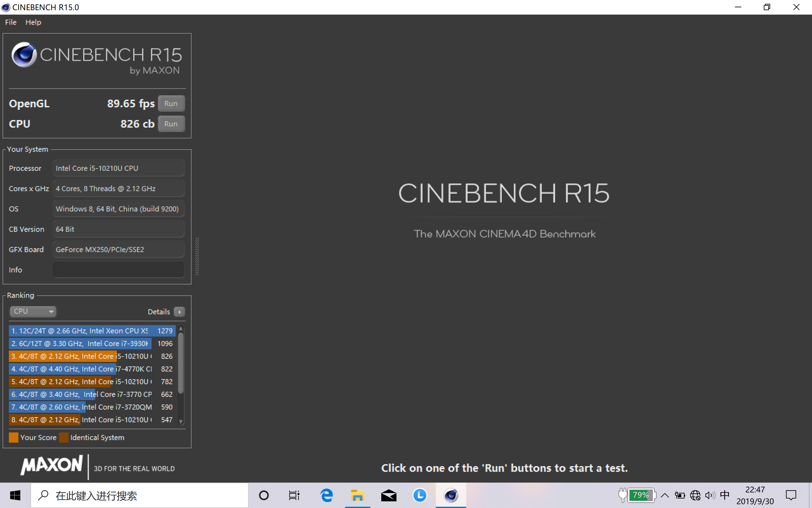Click the taskbar search box

[140, 495]
